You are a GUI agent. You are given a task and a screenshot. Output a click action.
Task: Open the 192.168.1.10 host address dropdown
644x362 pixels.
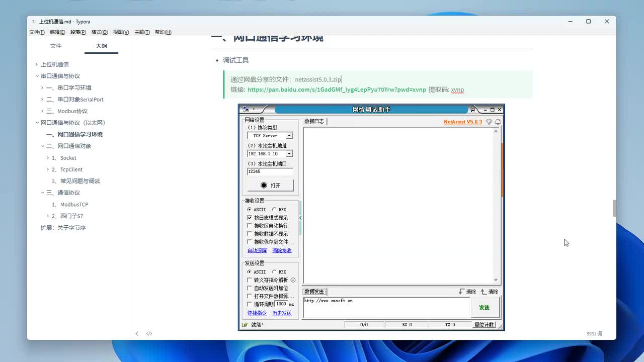289,154
